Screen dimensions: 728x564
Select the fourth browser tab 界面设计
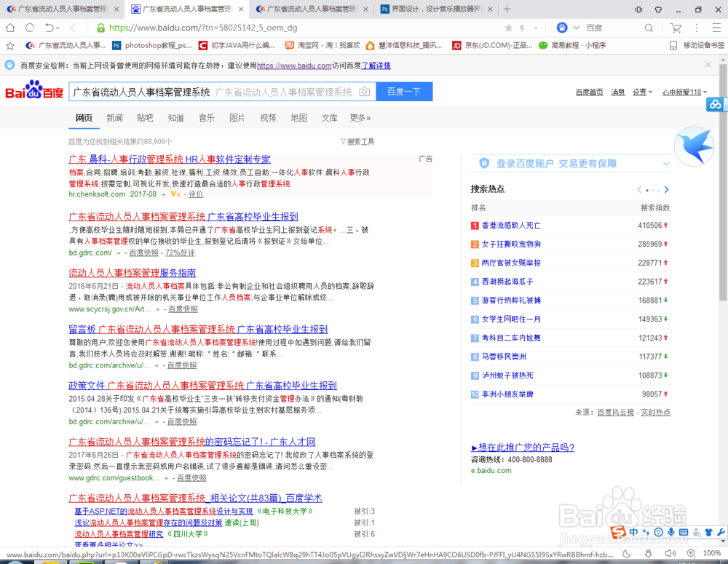pyautogui.click(x=436, y=9)
